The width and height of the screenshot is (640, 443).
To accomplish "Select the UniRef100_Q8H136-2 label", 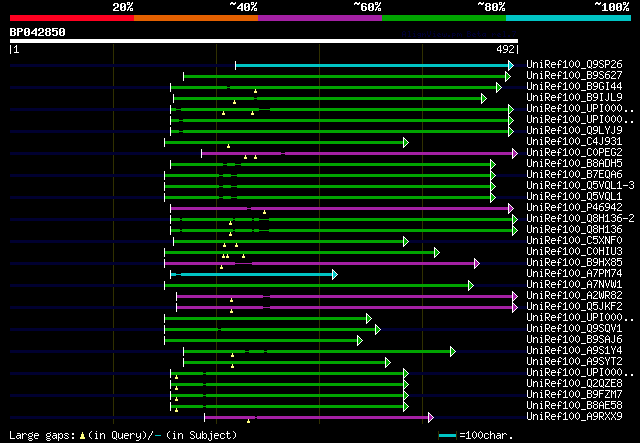I will (580, 218).
